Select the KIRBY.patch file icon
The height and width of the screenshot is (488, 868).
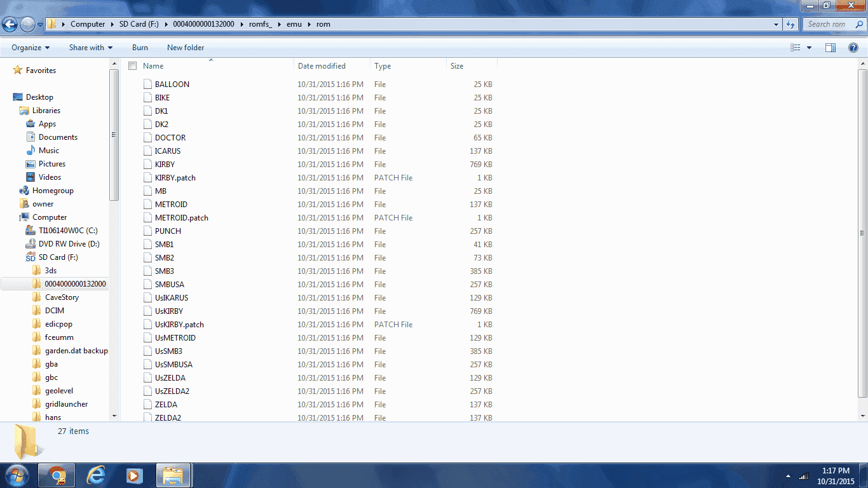pyautogui.click(x=147, y=178)
